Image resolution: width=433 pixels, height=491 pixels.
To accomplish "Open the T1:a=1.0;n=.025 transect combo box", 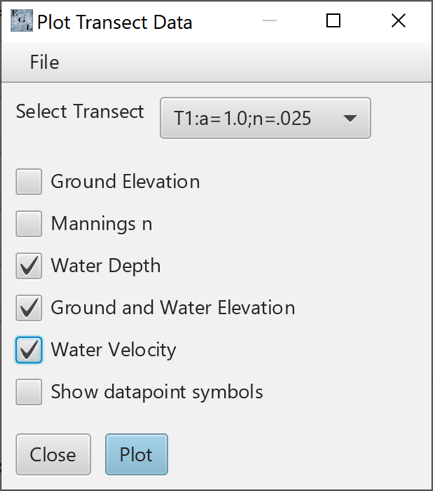I will tap(265, 118).
